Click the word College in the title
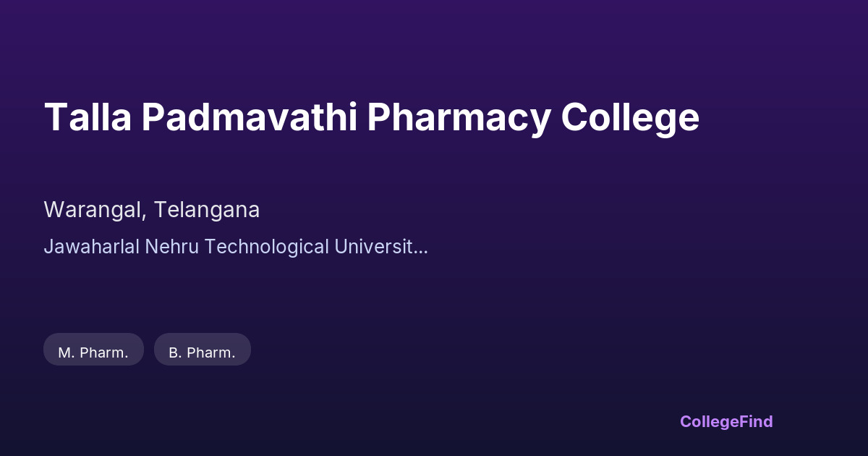Viewport: 868px width, 456px height. 630,117
